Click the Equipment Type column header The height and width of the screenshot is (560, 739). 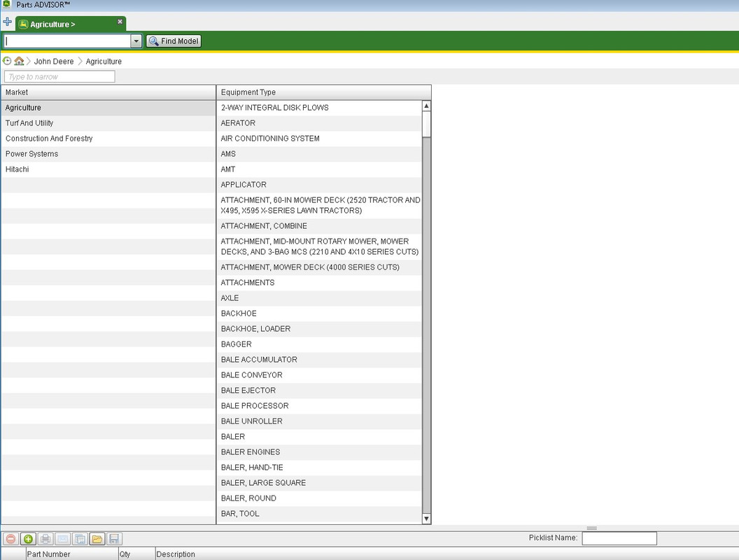[x=323, y=92]
